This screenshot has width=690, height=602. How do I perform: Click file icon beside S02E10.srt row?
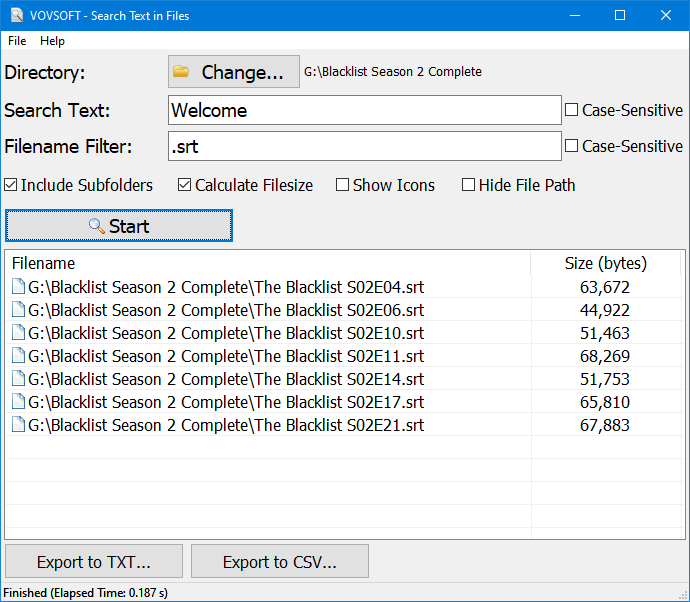tap(18, 332)
